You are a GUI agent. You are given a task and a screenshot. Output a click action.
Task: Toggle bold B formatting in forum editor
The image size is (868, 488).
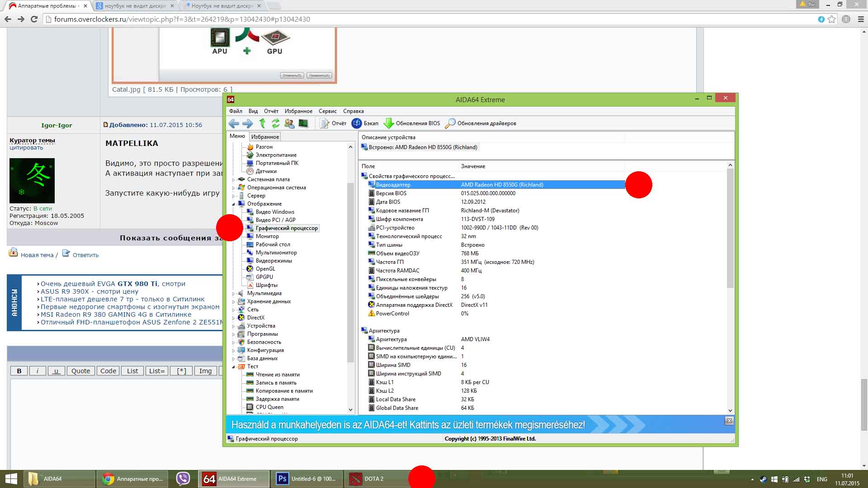point(19,371)
